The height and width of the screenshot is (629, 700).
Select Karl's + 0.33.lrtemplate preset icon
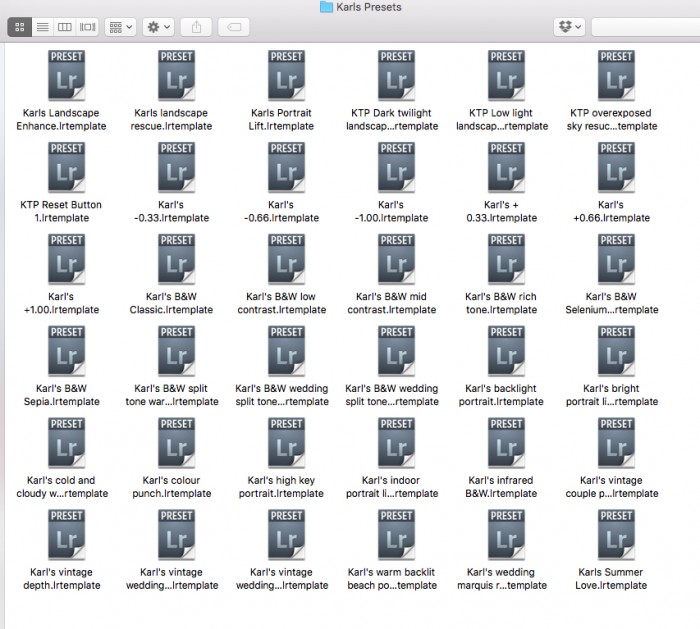point(506,167)
